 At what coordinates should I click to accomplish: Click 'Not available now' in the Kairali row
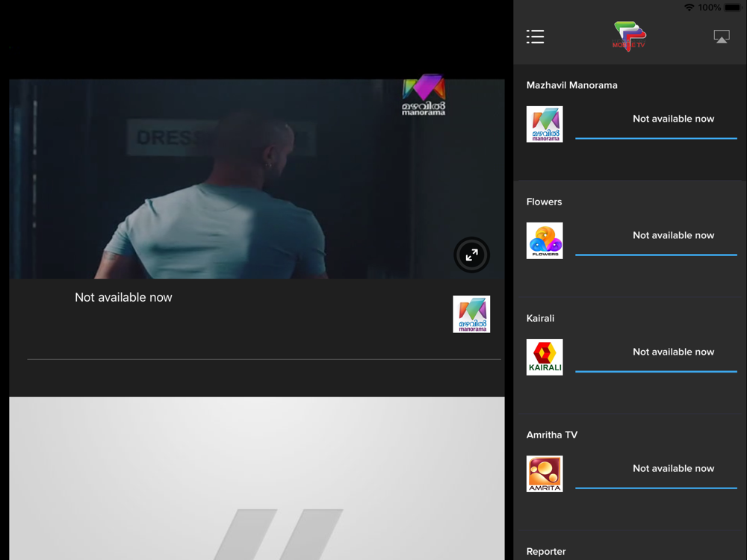(x=673, y=352)
